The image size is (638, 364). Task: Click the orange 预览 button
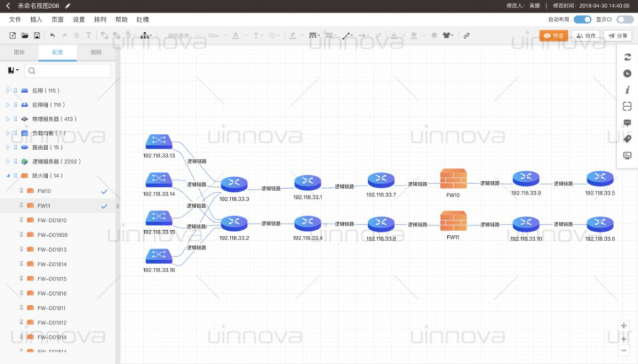(553, 36)
